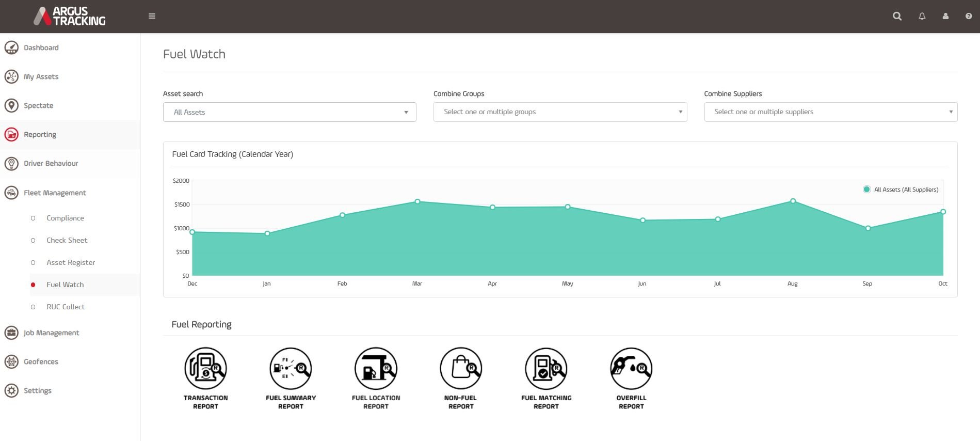Collapse the Fleet Management menu

pos(55,193)
